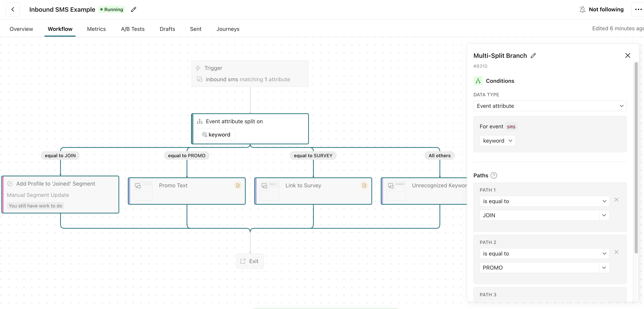
Task: Select the 'equal to JOIN' branch label
Action: (x=60, y=156)
